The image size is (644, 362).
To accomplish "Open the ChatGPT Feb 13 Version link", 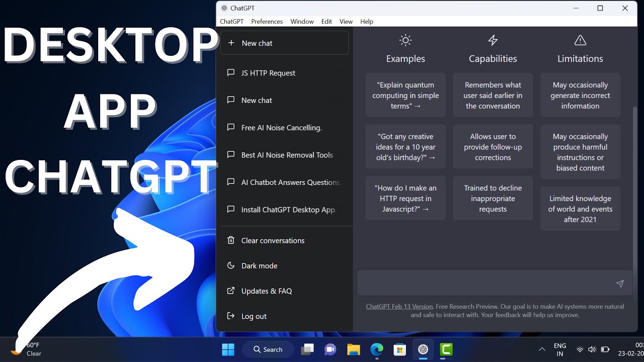I will pos(399,306).
